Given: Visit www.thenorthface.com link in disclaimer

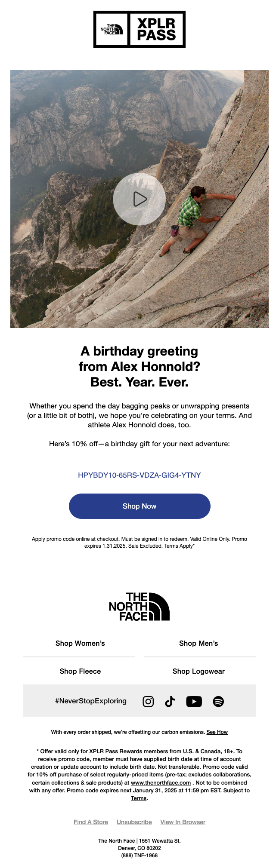Looking at the screenshot, I should [x=161, y=783].
